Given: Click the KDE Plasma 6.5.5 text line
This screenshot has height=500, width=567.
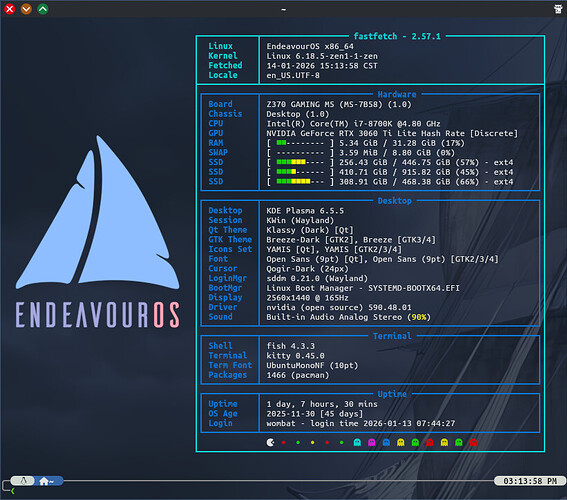Looking at the screenshot, I should pyautogui.click(x=305, y=211).
